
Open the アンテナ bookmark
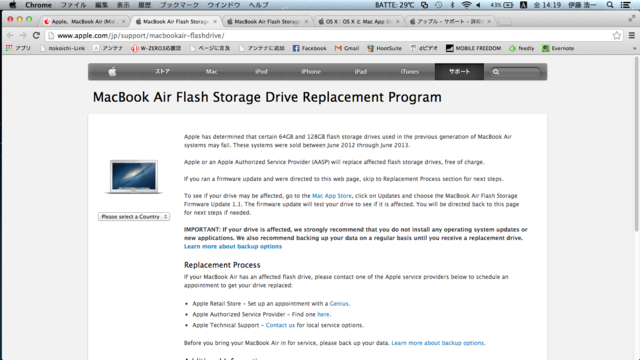[x=108, y=48]
